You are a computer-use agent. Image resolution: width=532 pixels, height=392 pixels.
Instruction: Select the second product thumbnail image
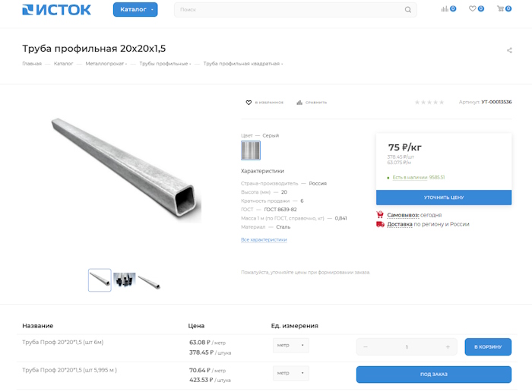(x=124, y=280)
